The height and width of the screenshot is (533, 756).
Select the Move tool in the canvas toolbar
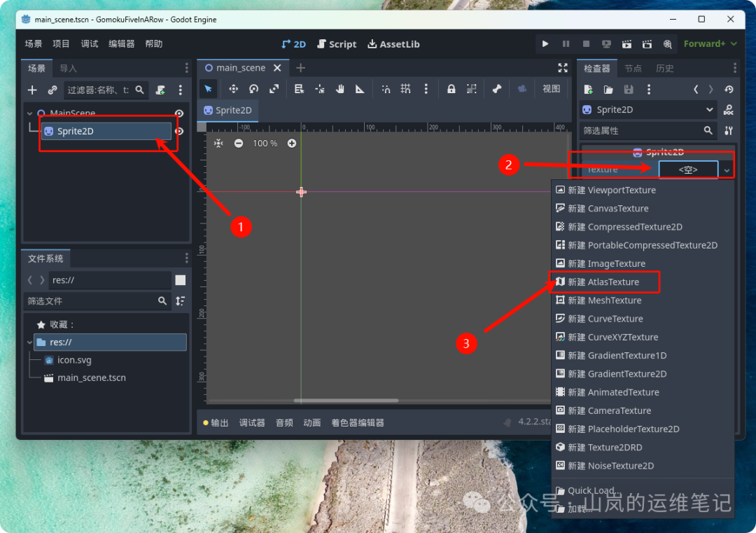[x=233, y=89]
